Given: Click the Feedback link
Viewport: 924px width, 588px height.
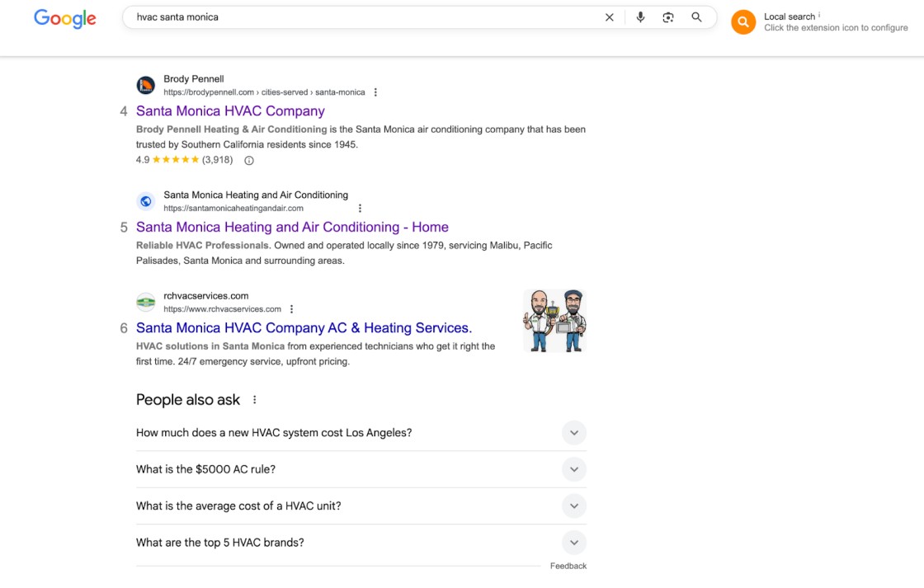Looking at the screenshot, I should click(x=568, y=566).
